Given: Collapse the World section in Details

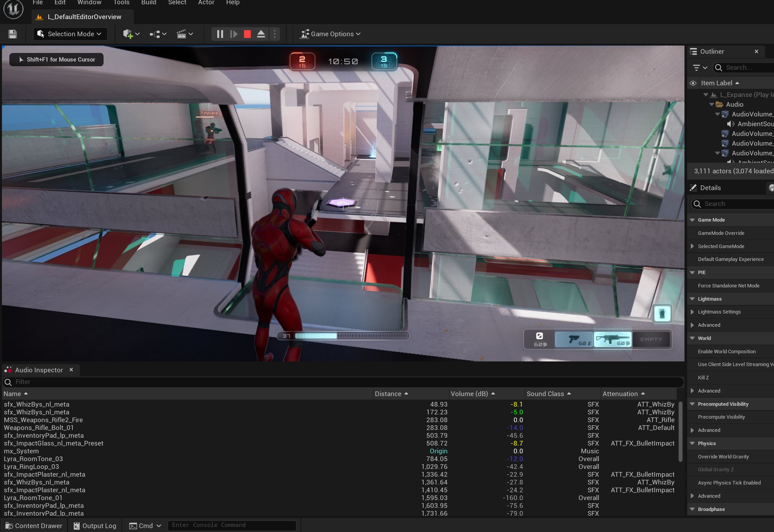Looking at the screenshot, I should pos(692,338).
